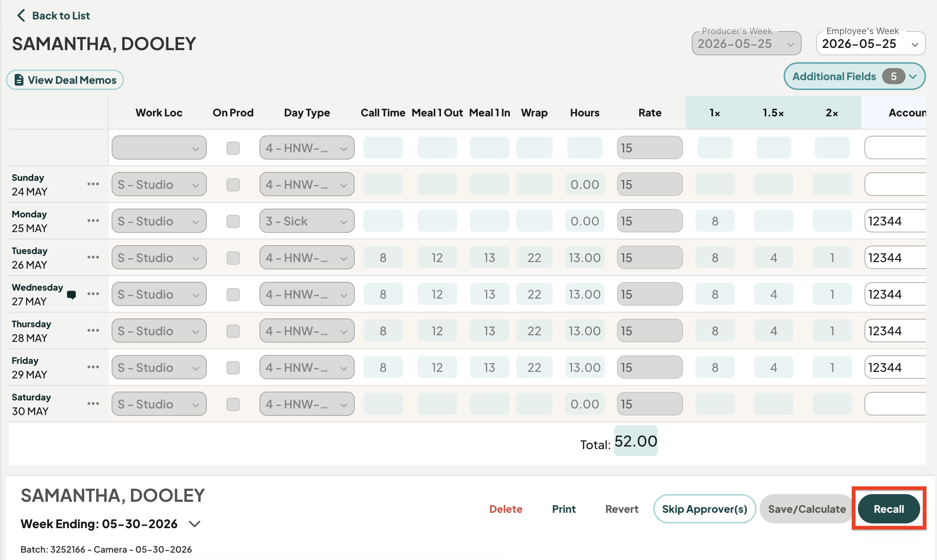Image resolution: width=937 pixels, height=560 pixels.
Task: Click the Total hours 52.00 highlighted box
Action: pos(636,441)
